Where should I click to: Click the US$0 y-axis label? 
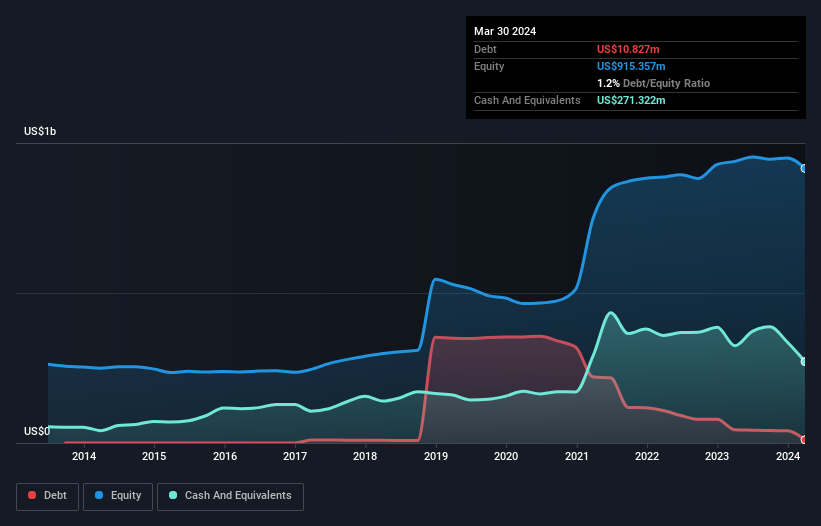[37, 431]
